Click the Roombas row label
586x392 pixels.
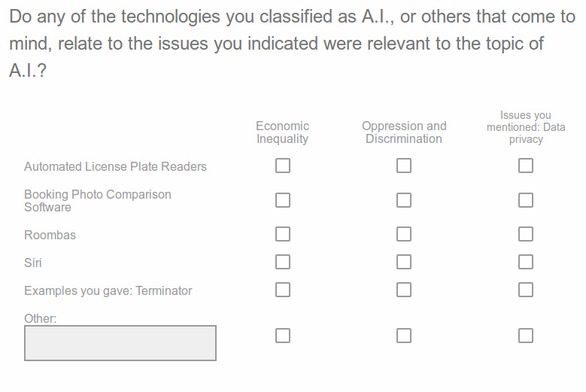tap(50, 235)
